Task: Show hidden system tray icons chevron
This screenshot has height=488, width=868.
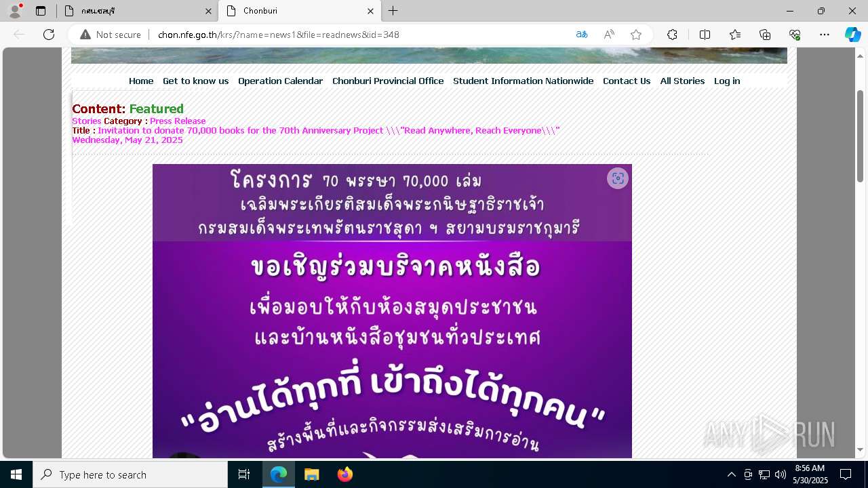Action: (731, 474)
